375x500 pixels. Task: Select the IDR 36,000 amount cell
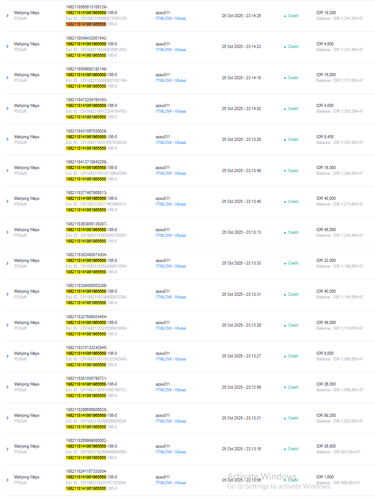[326, 384]
